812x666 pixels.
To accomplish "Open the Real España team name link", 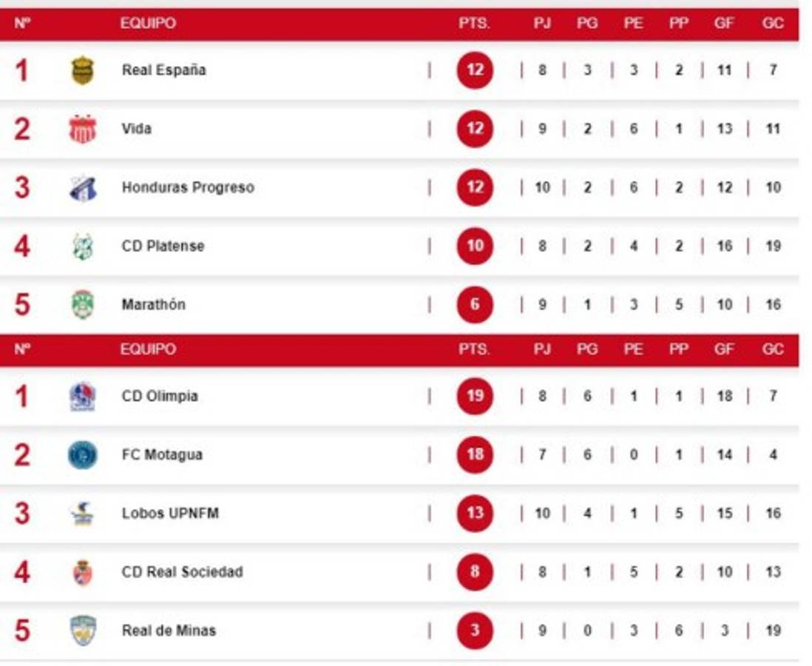I will (x=163, y=70).
